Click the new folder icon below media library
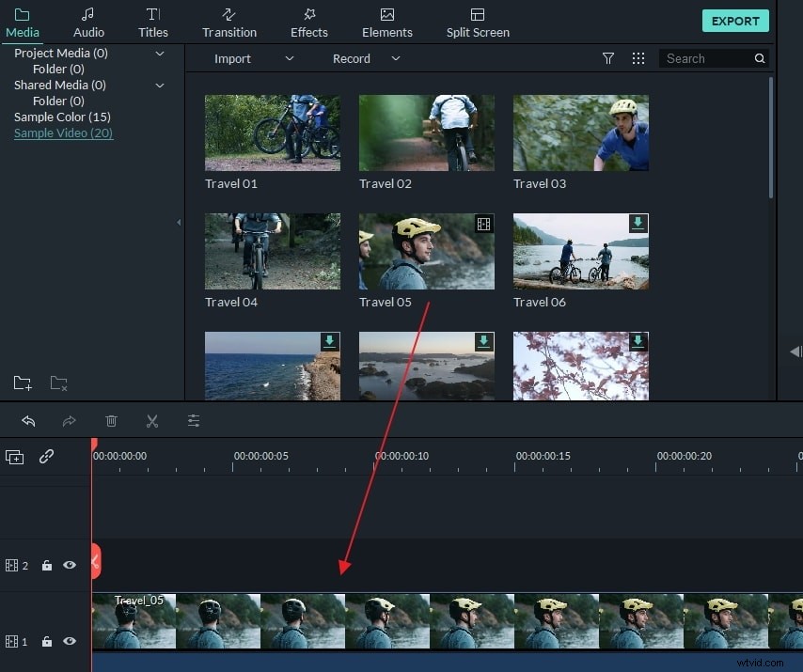Screen dimensions: 803x672 (22, 383)
